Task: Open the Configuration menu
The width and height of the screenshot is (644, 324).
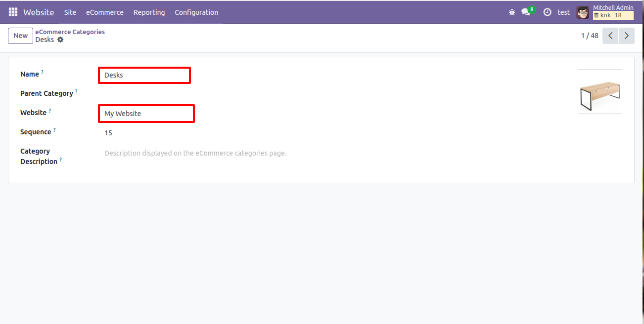Action: point(196,12)
